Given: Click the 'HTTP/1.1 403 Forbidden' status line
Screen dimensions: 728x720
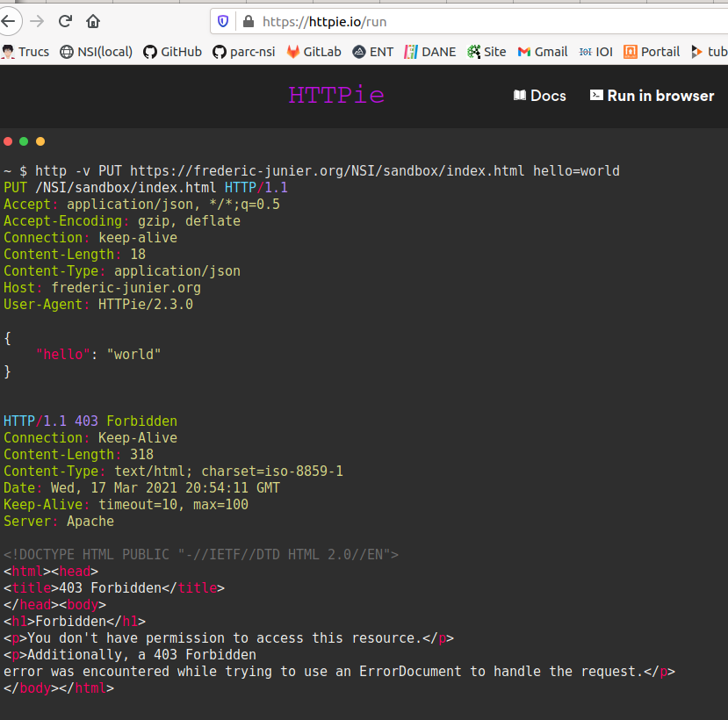Looking at the screenshot, I should 90,421.
